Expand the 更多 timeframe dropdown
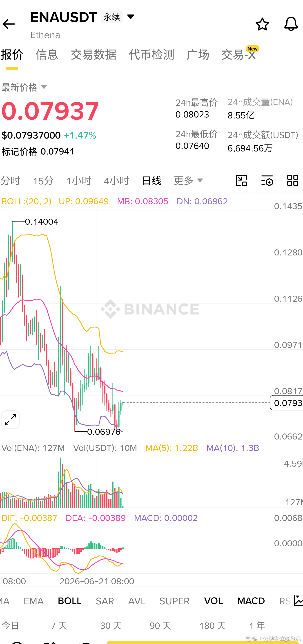This screenshot has height=644, width=303. coord(188,180)
